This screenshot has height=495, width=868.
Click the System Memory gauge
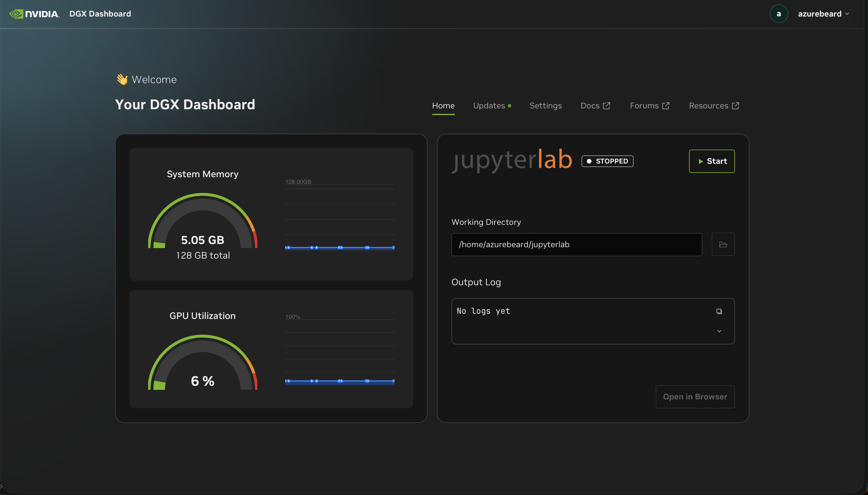tap(202, 221)
